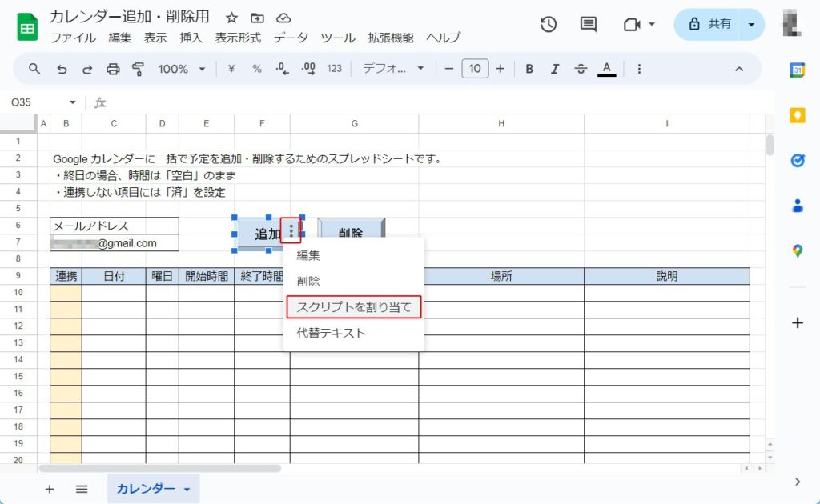Click the print icon in toolbar
The width and height of the screenshot is (820, 504).
(113, 69)
